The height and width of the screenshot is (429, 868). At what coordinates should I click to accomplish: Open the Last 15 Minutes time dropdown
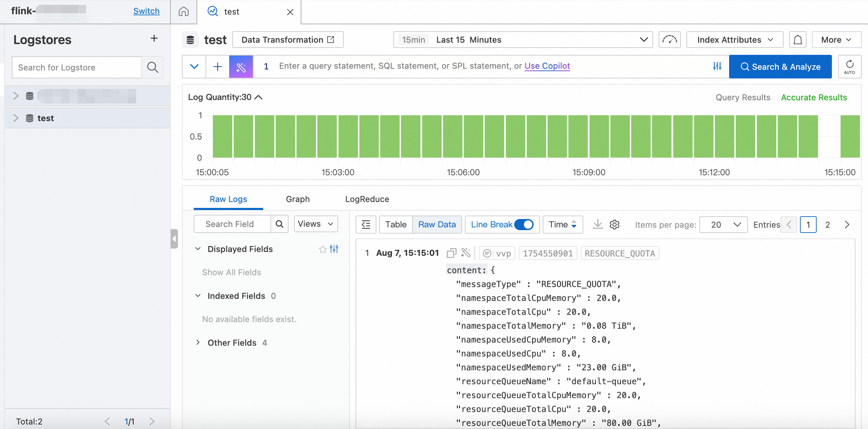pyautogui.click(x=523, y=40)
